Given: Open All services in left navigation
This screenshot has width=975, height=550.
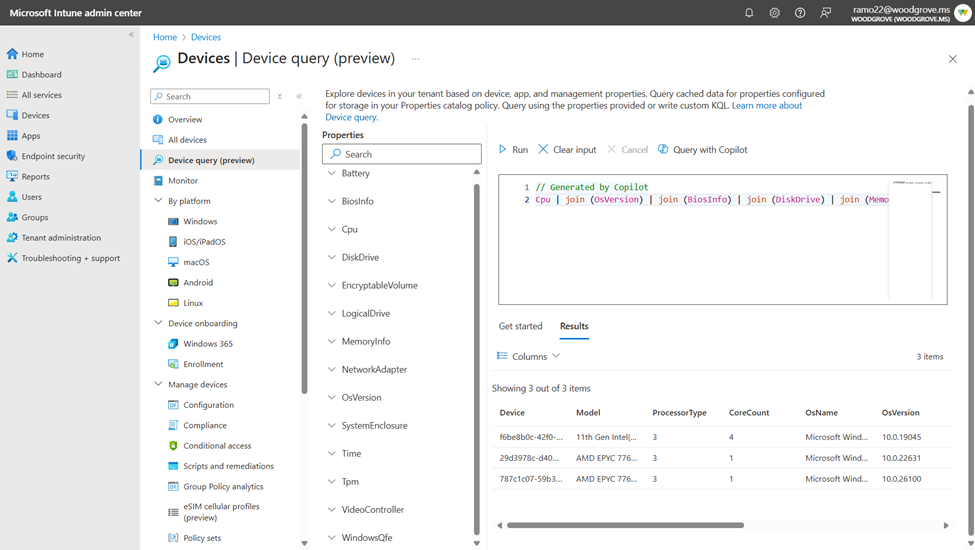Looking at the screenshot, I should 41,95.
